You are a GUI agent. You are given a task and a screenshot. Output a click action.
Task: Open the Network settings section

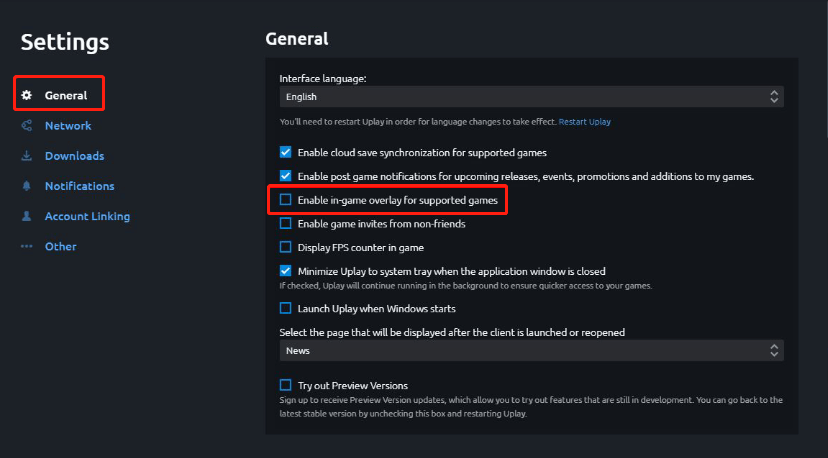68,126
